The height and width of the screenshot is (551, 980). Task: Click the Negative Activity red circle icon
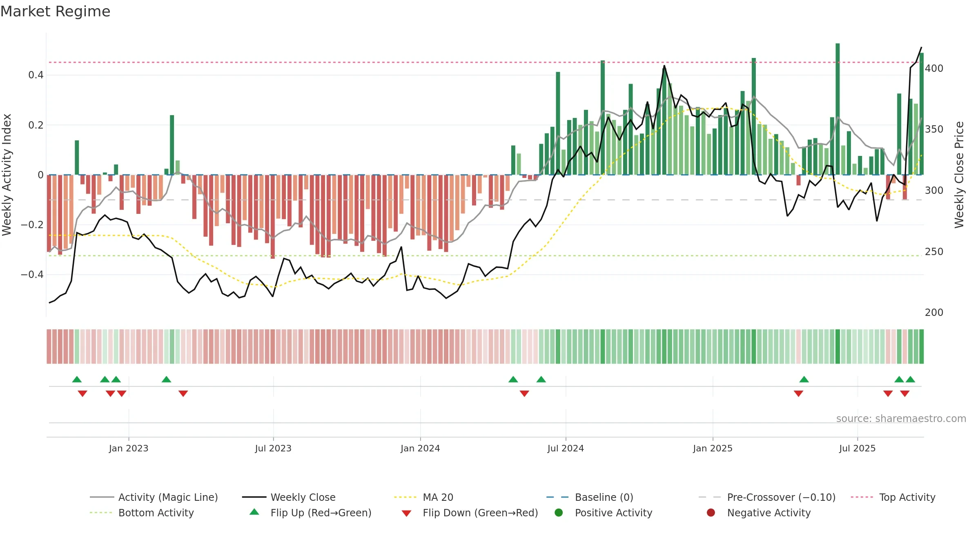pyautogui.click(x=711, y=513)
